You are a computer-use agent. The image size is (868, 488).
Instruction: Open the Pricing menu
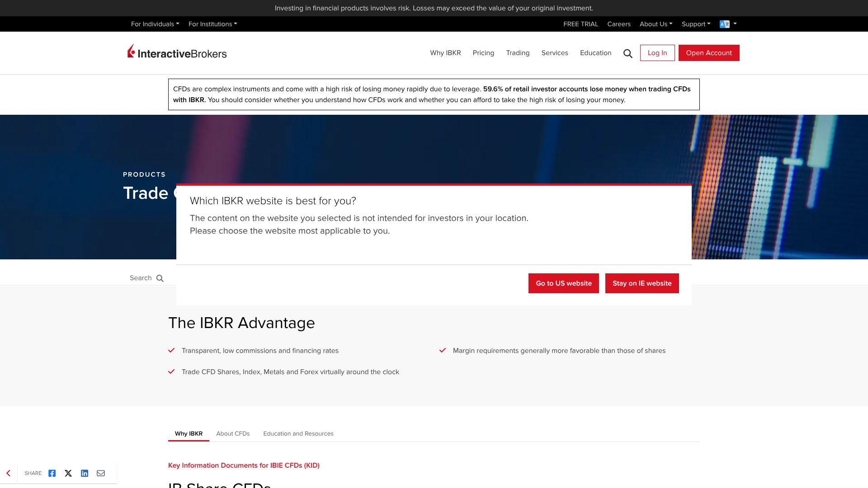pos(483,53)
